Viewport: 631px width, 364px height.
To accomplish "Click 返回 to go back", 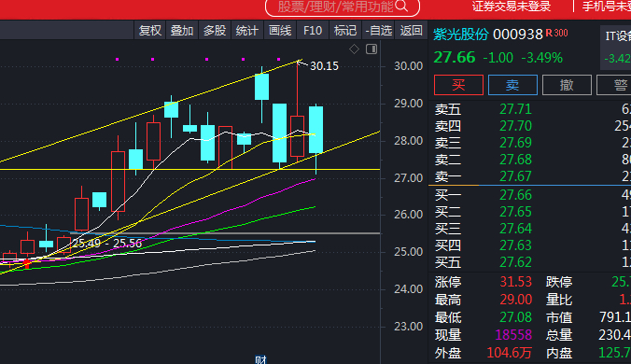I will tap(411, 31).
